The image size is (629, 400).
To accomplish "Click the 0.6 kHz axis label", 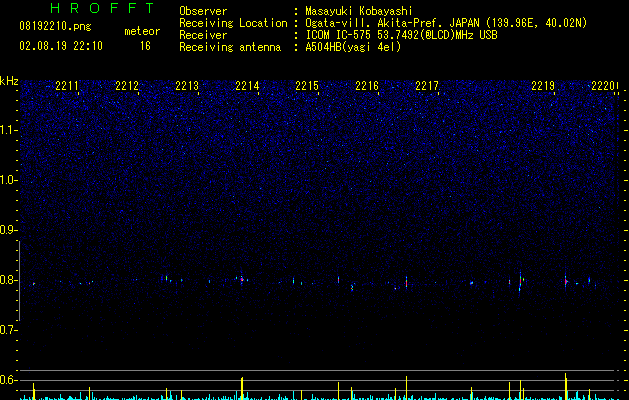I will pyautogui.click(x=8, y=380).
